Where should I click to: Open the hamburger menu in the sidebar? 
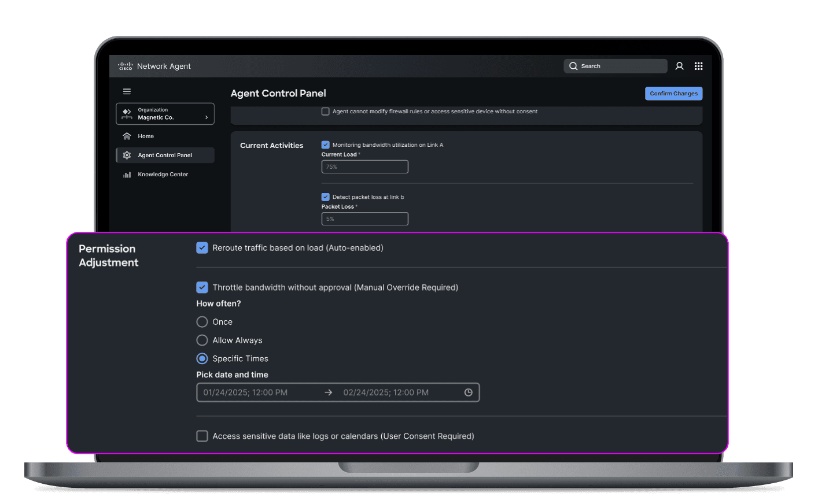[x=127, y=91]
